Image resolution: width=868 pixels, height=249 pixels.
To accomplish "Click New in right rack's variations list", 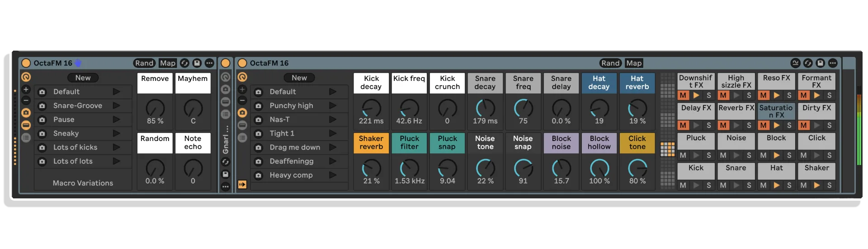I will click(299, 78).
